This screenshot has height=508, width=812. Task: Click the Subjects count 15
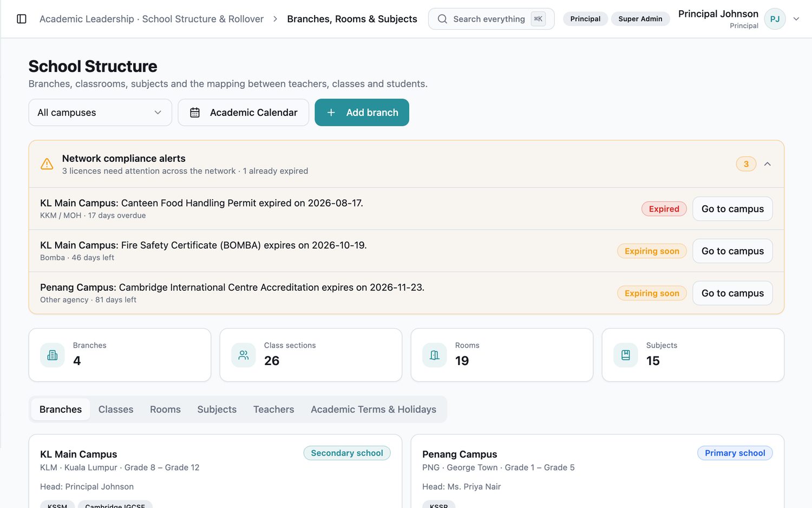(x=653, y=361)
